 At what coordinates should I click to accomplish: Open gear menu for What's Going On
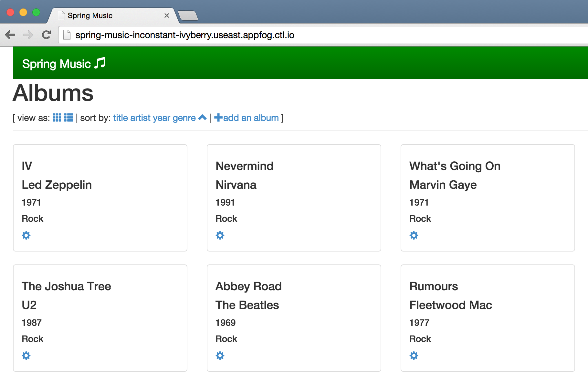[x=414, y=235]
